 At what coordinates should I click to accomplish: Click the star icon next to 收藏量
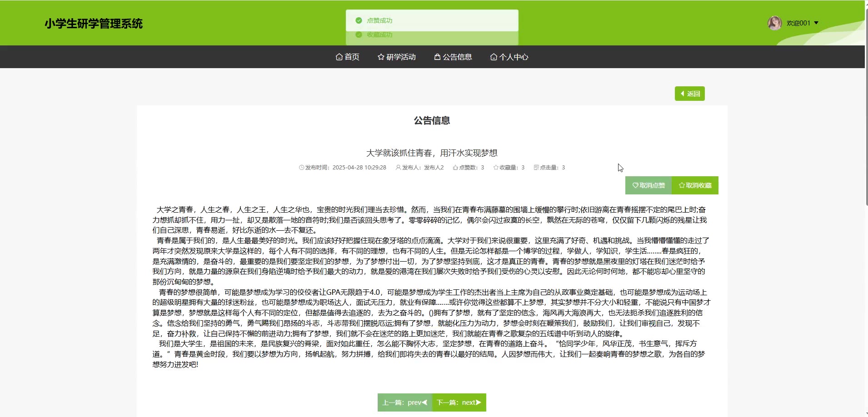click(496, 168)
